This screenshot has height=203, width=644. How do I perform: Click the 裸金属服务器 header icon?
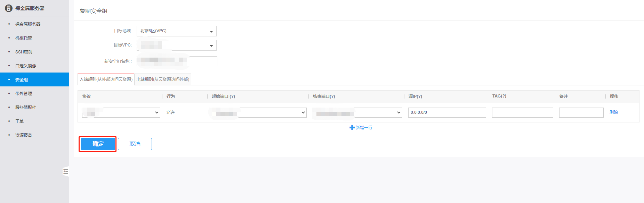[9, 8]
